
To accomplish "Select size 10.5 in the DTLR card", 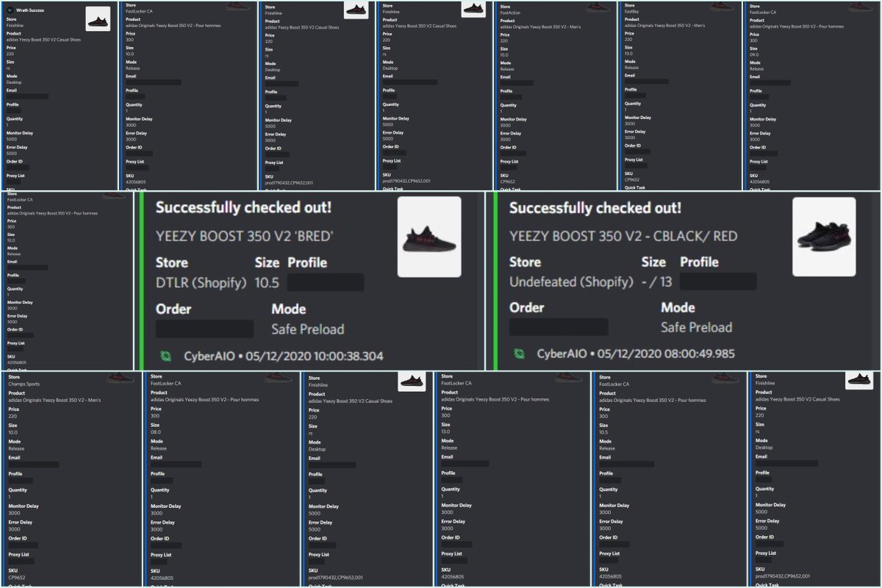I will 267,282.
